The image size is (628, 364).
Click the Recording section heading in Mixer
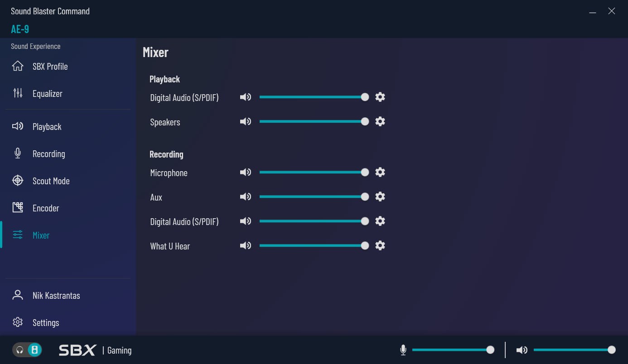pos(166,154)
